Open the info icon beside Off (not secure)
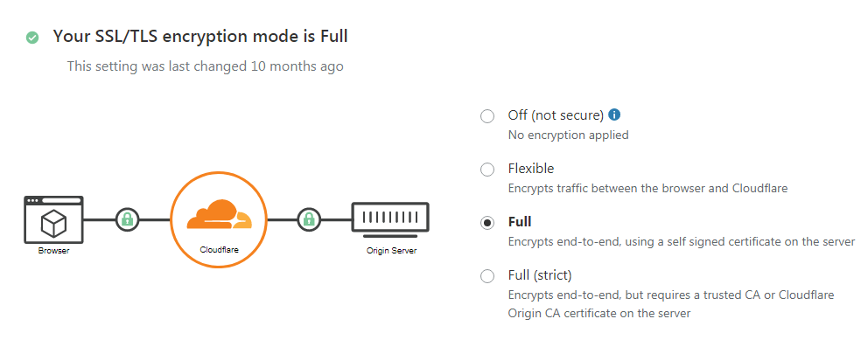868x340 pixels. pos(614,115)
